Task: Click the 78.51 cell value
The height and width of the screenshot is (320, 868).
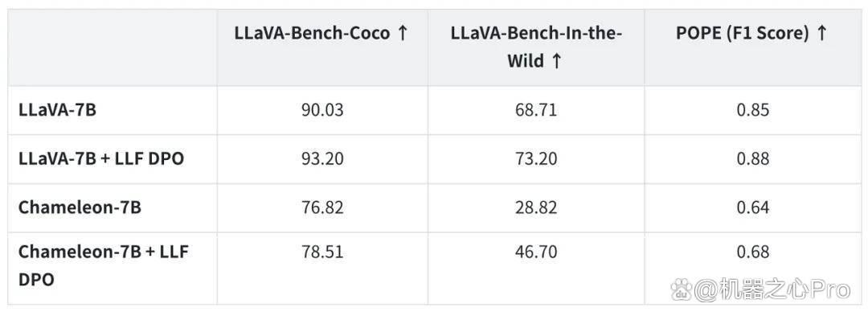Action: tap(322, 252)
